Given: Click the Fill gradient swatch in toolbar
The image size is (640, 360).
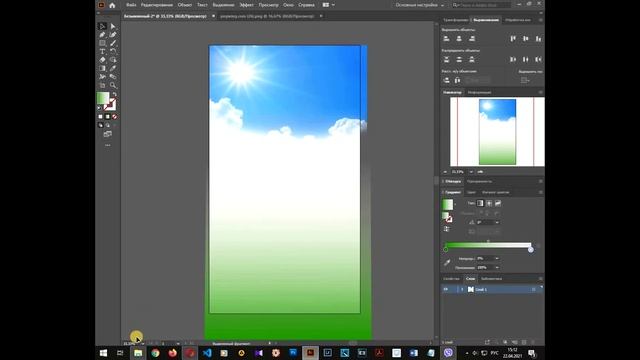Looking at the screenshot, I should 103,98.
